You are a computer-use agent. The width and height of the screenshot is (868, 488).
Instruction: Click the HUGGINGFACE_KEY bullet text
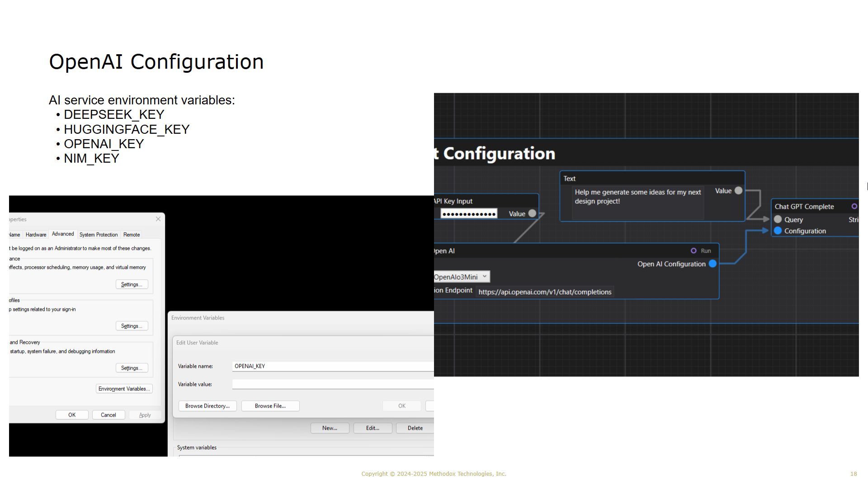[x=127, y=130]
